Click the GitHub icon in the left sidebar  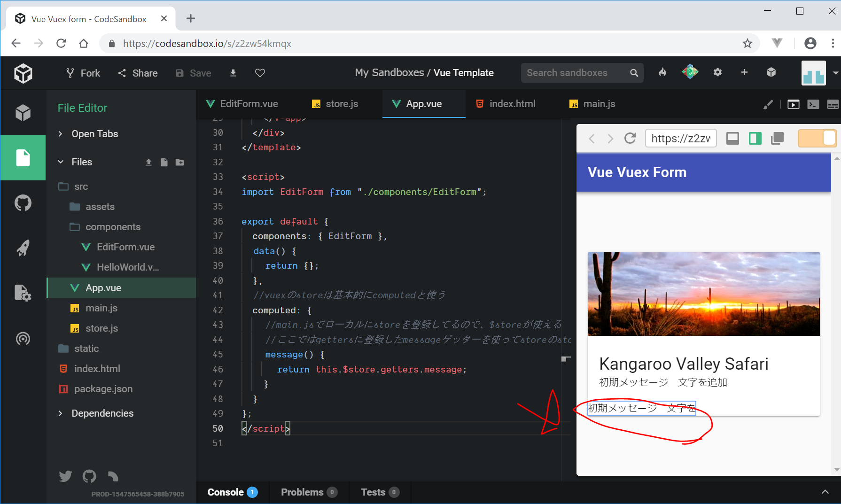(23, 203)
